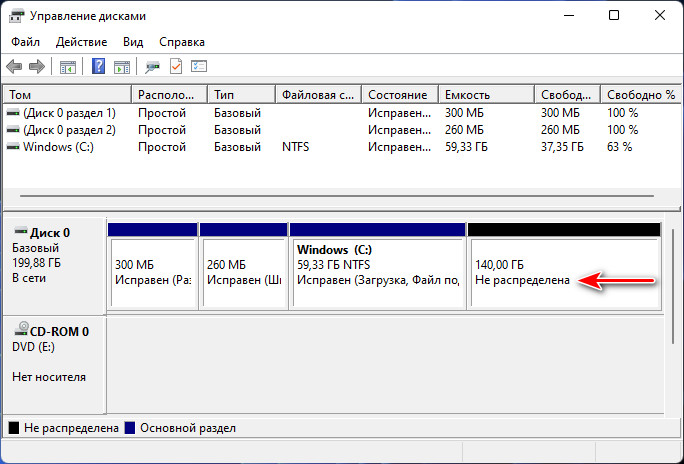684x464 pixels.
Task: Select the Windows (C:) partition block
Action: point(378,266)
